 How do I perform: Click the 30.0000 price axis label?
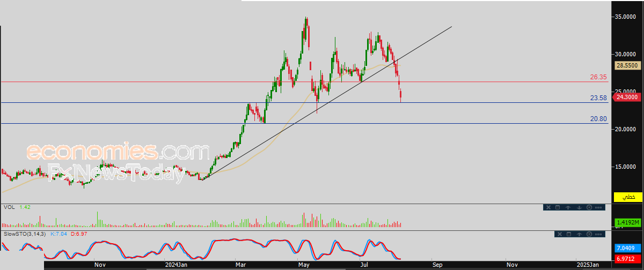click(626, 54)
